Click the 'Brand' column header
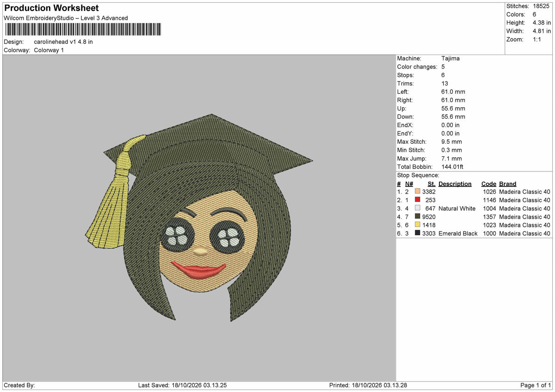Image resolution: width=555 pixels, height=392 pixels. (x=508, y=184)
